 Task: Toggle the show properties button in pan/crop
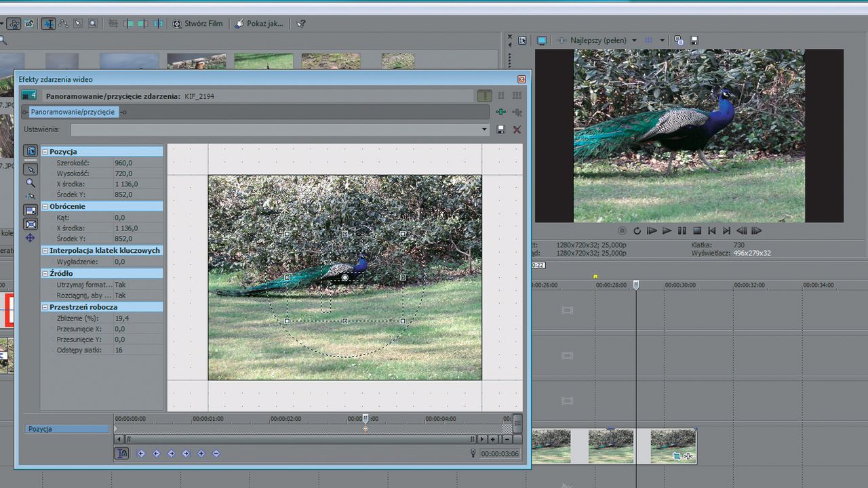[x=31, y=150]
